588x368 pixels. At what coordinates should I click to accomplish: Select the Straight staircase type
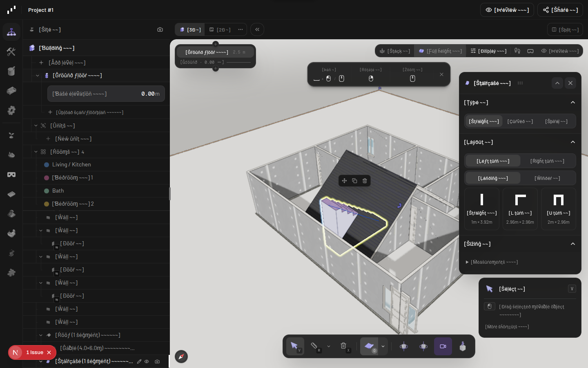[484, 121]
